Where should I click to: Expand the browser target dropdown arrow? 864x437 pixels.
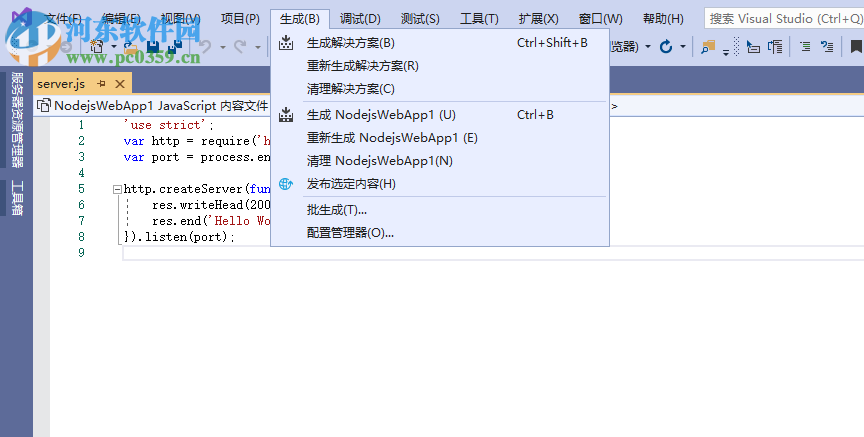(x=648, y=47)
